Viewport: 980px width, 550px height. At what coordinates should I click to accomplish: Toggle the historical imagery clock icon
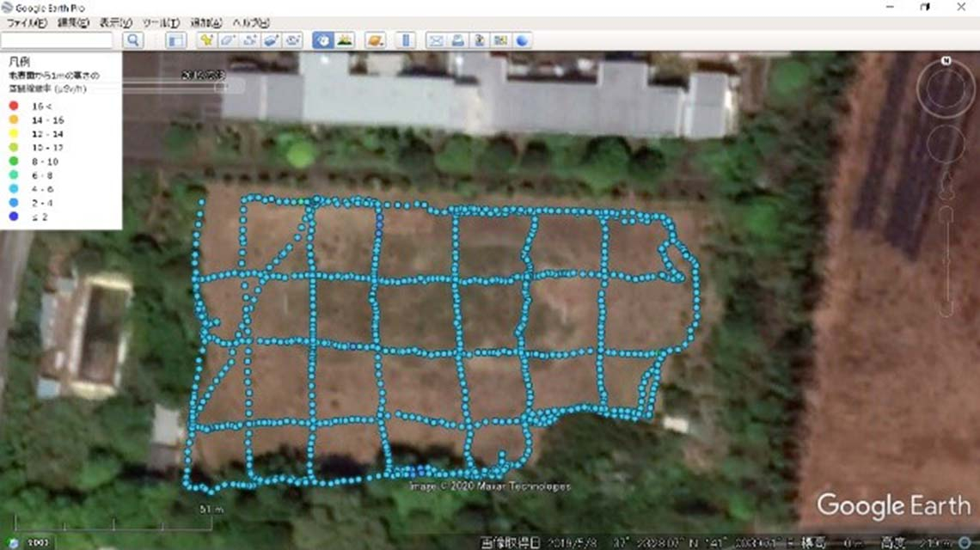pos(323,40)
